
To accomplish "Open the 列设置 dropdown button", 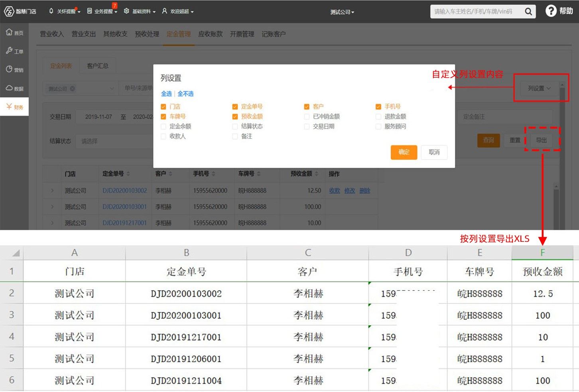I will (539, 88).
